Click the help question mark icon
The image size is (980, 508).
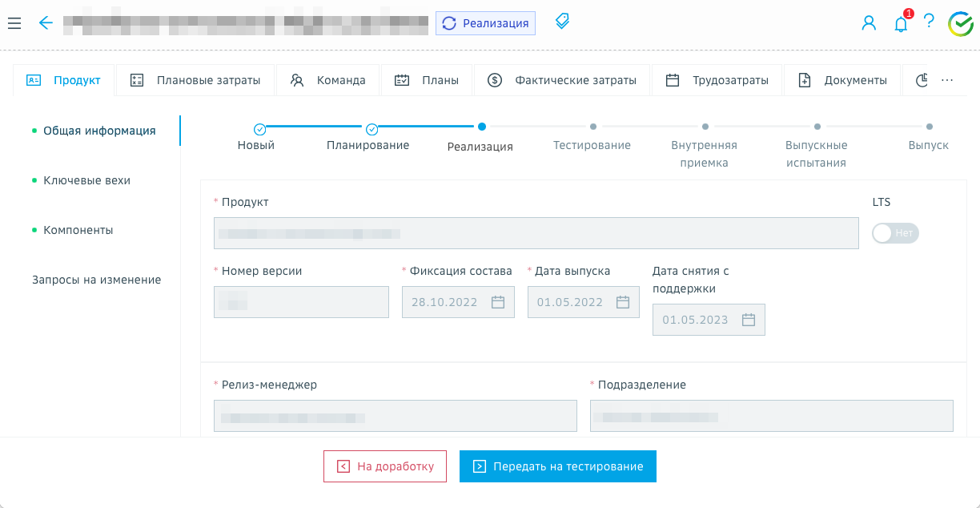coord(929,22)
